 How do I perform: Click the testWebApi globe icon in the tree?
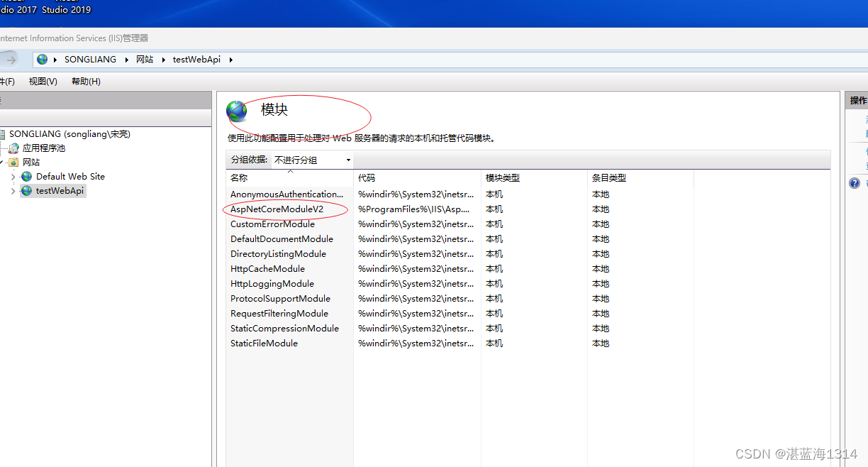tap(26, 190)
